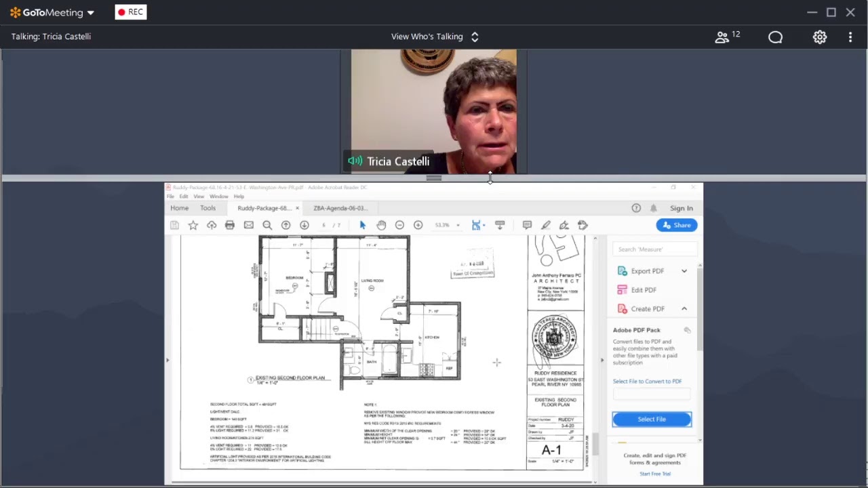Select the Ruddy-Package-68 document tab

coord(263,208)
